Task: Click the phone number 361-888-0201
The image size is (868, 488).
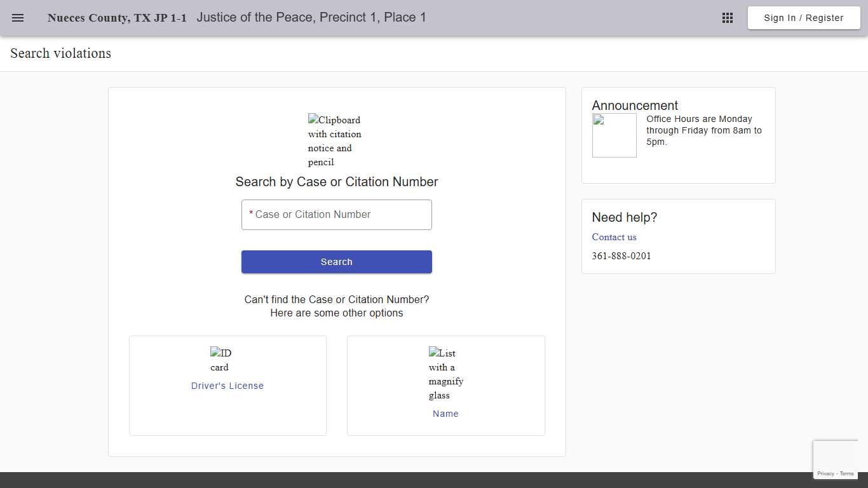Action: click(621, 256)
